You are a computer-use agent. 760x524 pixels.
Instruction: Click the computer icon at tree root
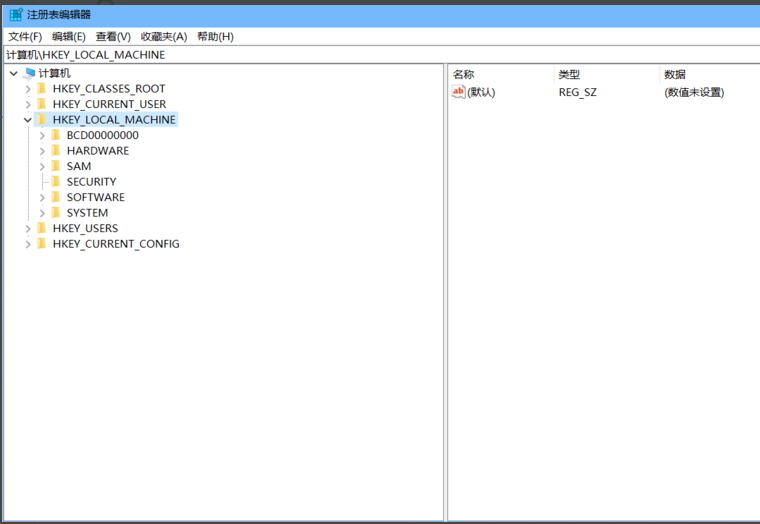pyautogui.click(x=29, y=73)
